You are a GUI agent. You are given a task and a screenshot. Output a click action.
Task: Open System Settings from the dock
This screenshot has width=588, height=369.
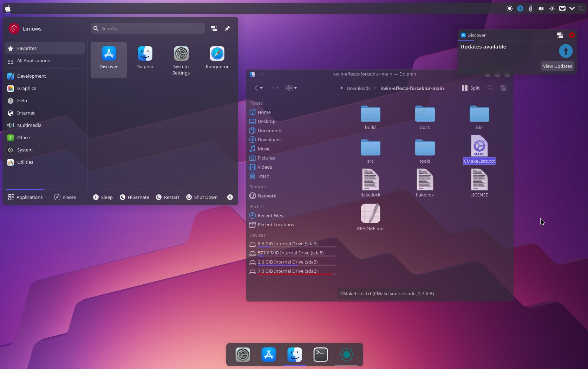click(243, 355)
